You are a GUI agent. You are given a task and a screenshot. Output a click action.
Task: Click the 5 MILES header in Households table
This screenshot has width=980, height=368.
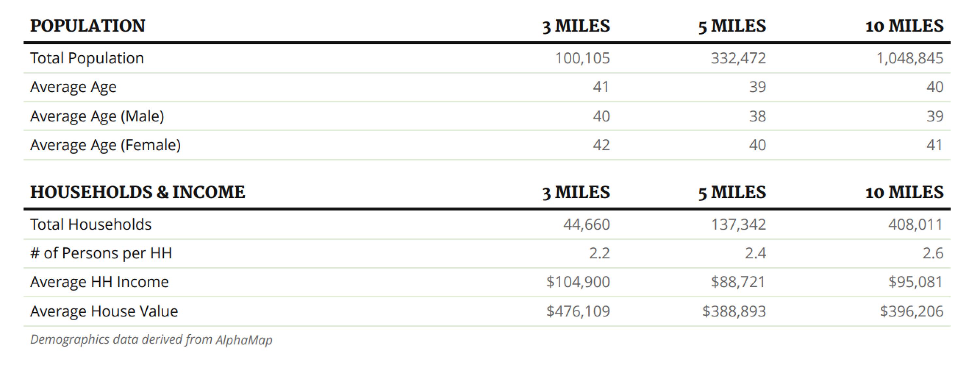pos(732,192)
